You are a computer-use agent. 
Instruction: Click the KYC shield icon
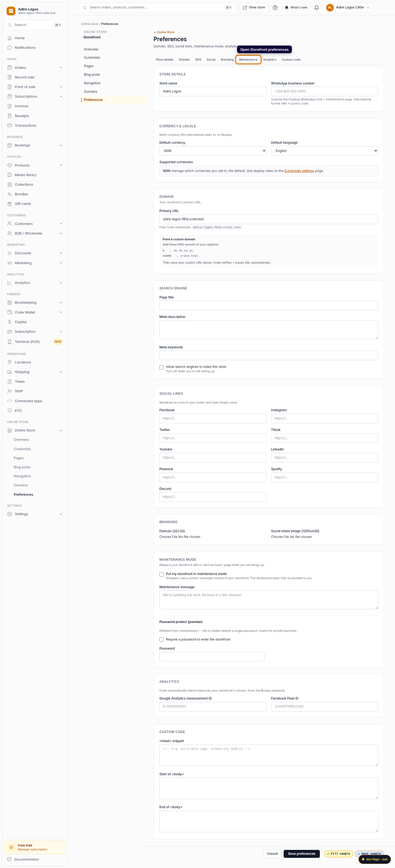click(9, 410)
